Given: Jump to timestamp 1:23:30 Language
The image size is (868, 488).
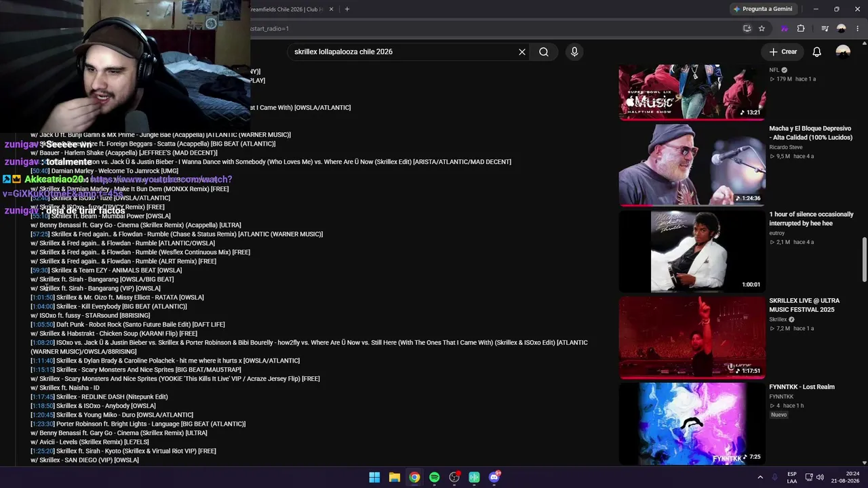Looking at the screenshot, I should pos(43,424).
